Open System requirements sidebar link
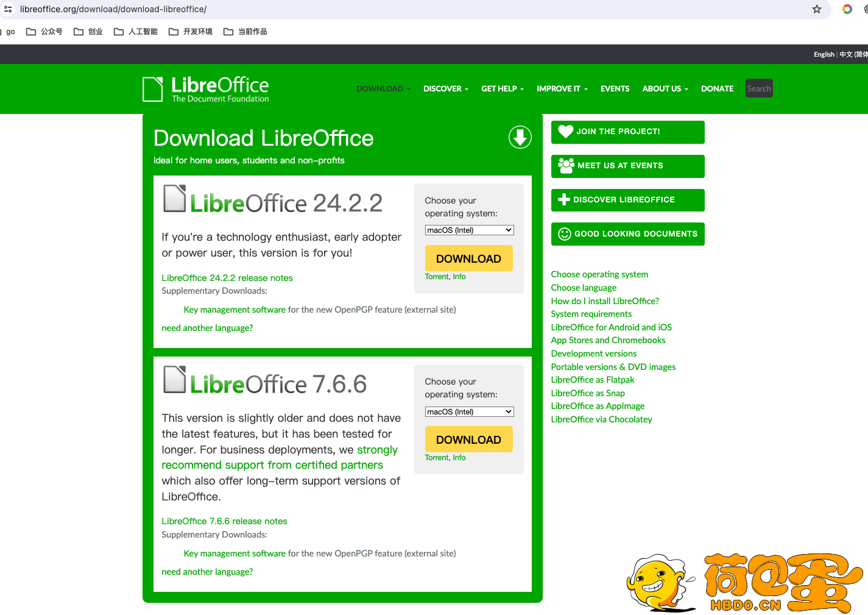The image size is (868, 615). (591, 314)
